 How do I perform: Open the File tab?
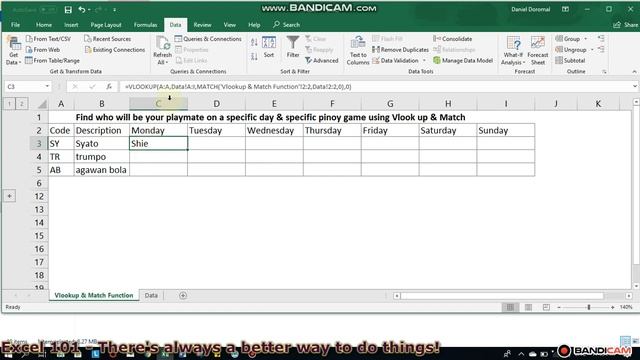point(16,25)
